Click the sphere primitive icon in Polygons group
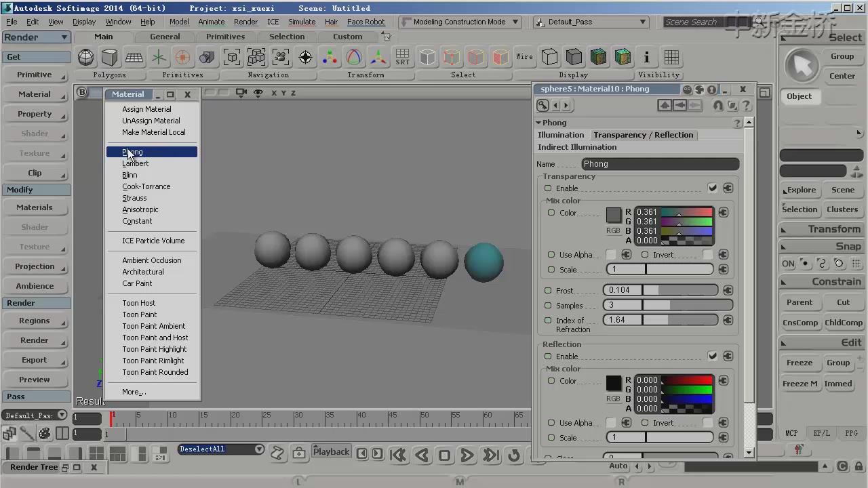868x488 pixels. point(86,57)
